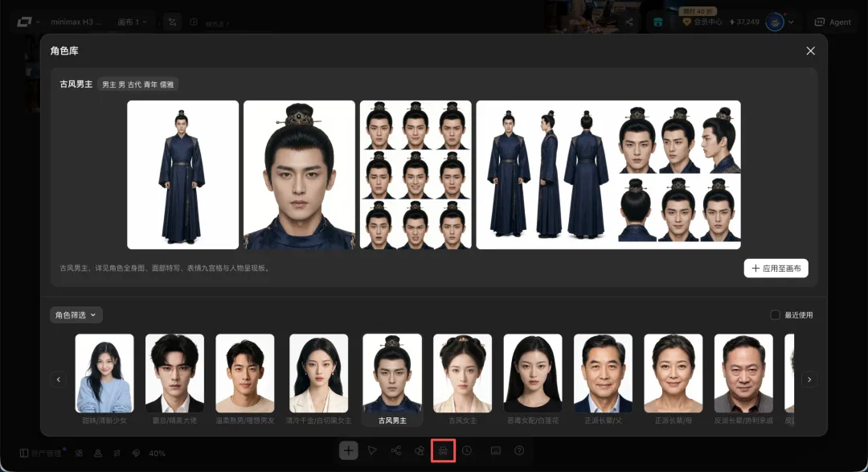Click the four-squares grid icon at bottom left

79,453
